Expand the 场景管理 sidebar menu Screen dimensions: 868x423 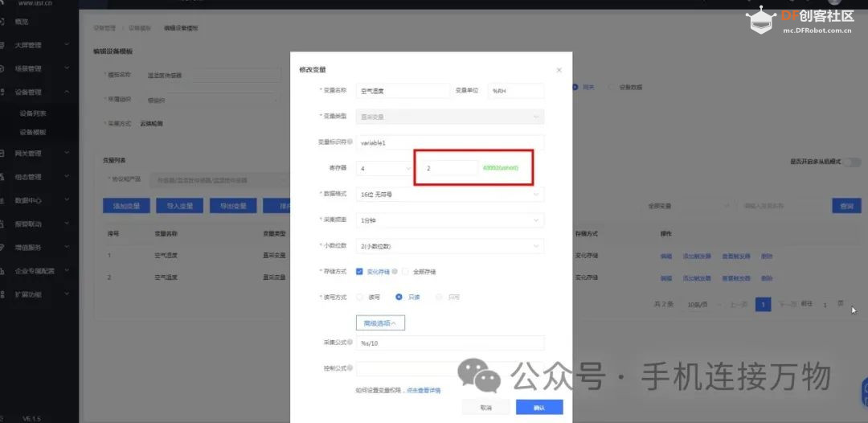[x=67, y=68]
